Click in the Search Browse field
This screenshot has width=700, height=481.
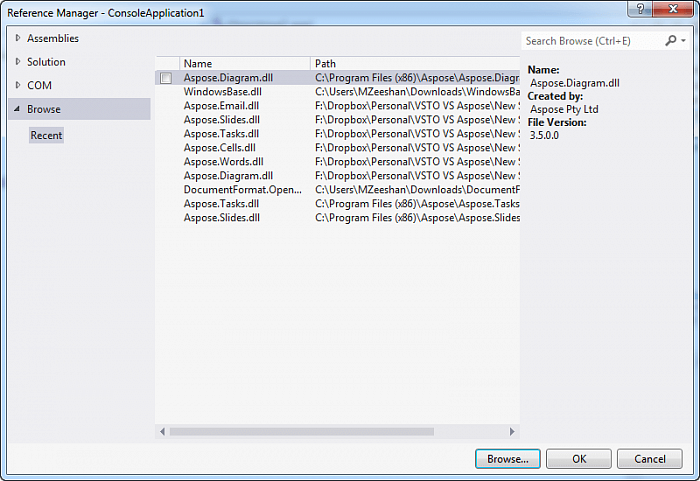coord(592,41)
